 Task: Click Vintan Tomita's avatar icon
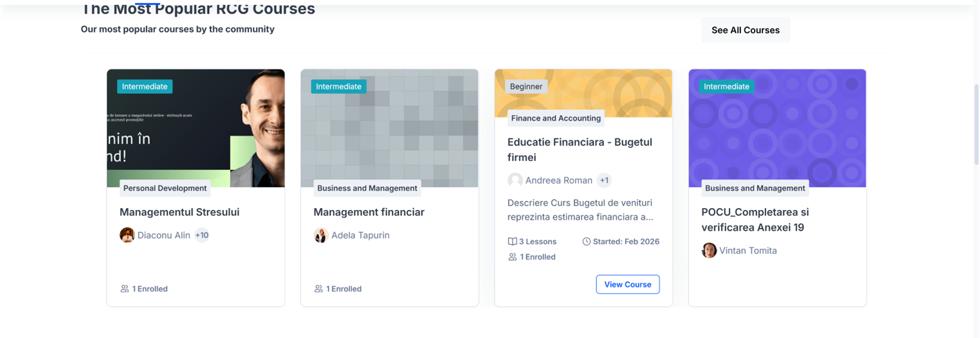(709, 251)
